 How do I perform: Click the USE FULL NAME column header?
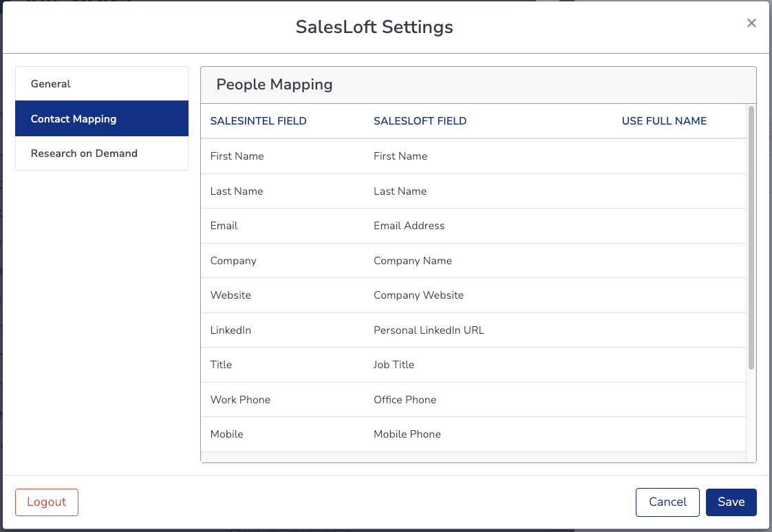[664, 121]
